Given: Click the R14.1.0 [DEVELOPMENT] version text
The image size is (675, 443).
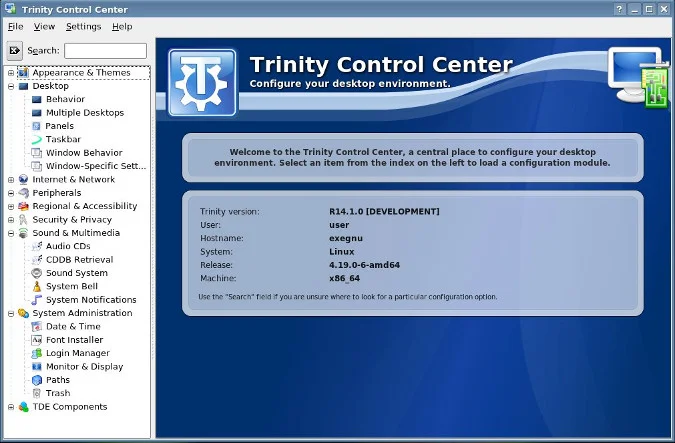Looking at the screenshot, I should [x=384, y=211].
